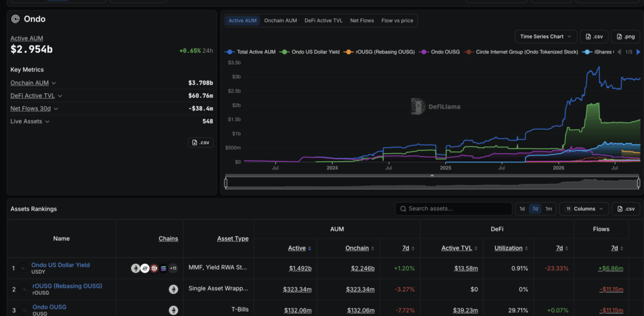This screenshot has height=316, width=644.
Task: Download chart data with the chart .csv button
Action: (x=594, y=37)
